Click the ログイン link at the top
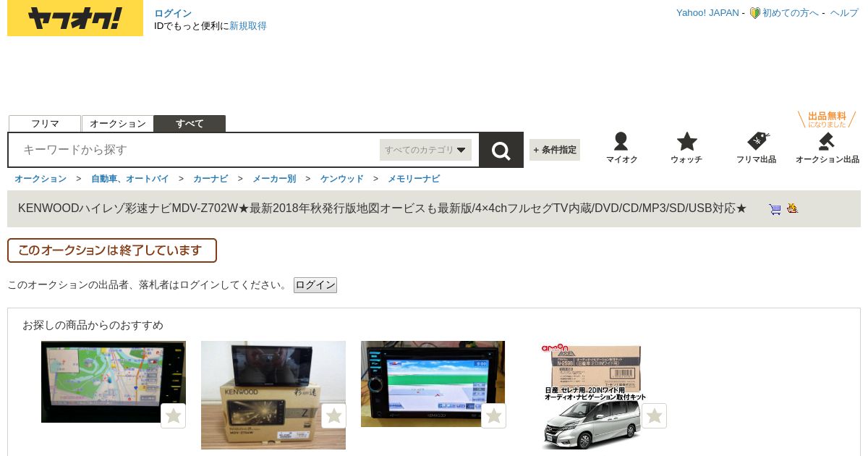The width and height of the screenshot is (868, 456). click(x=173, y=13)
